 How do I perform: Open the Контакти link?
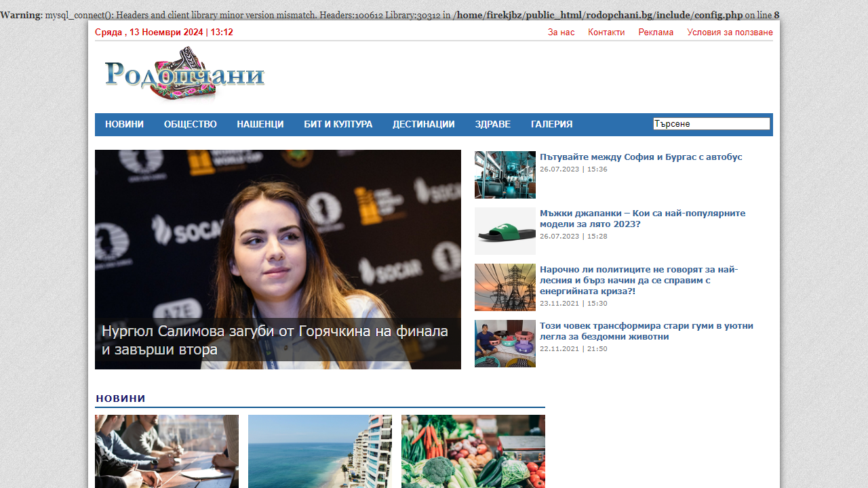(606, 33)
